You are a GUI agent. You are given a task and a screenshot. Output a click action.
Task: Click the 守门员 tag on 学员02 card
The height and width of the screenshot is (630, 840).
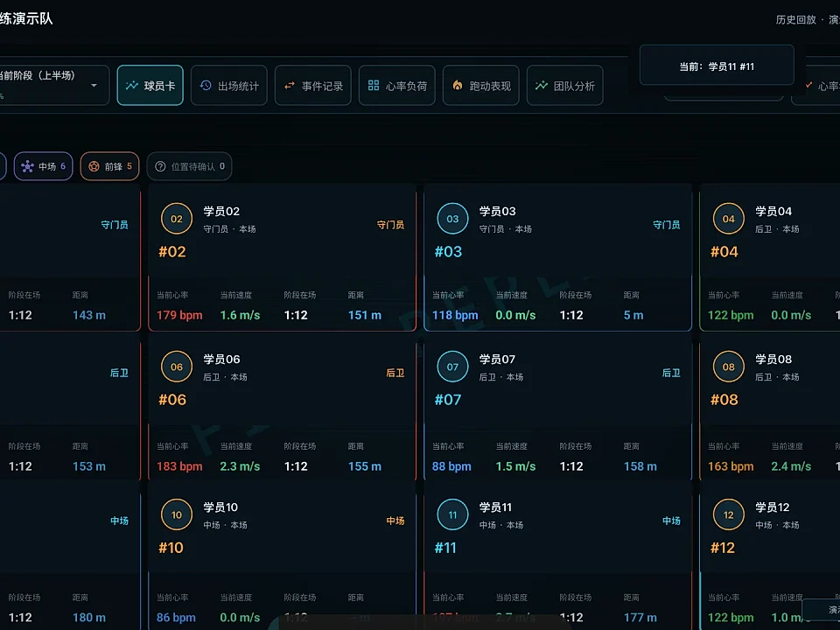pos(390,225)
